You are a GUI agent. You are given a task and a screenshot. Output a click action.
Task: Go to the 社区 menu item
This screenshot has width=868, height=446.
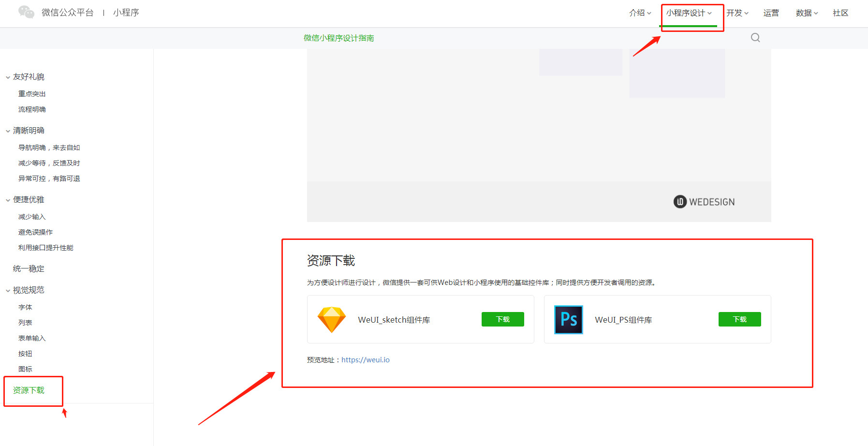[840, 13]
